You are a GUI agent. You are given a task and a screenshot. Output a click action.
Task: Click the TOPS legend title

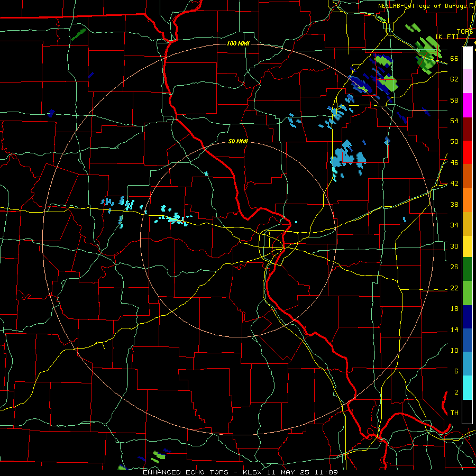(465, 31)
